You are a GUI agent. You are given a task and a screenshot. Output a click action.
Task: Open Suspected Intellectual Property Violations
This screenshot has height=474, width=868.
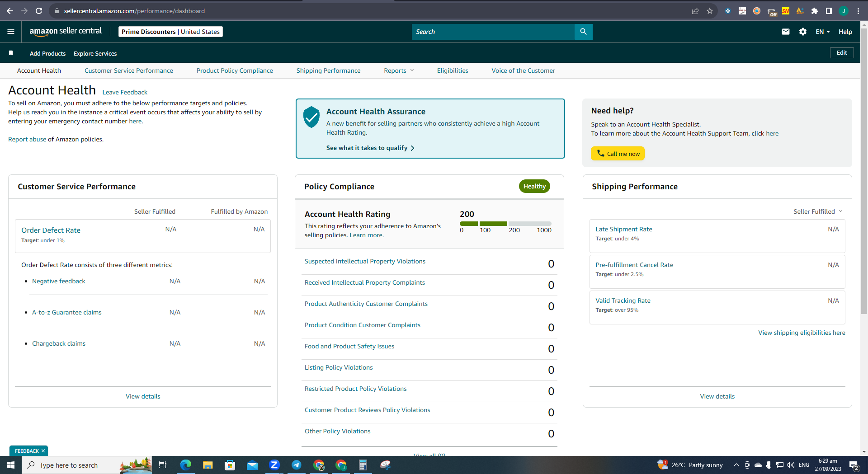[365, 261]
